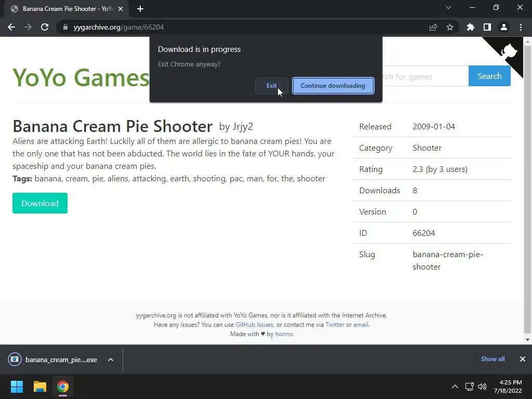
Task: Toggle the browser side panel icon
Action: pyautogui.click(x=487, y=27)
